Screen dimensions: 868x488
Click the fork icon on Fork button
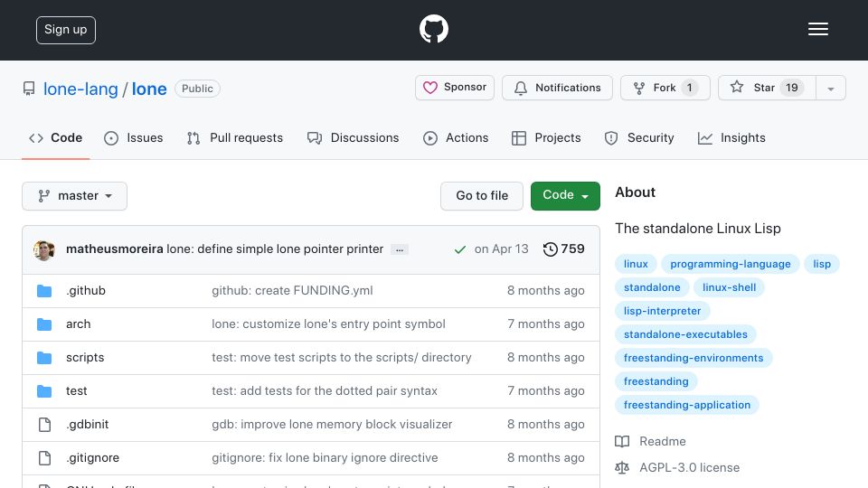coord(639,88)
